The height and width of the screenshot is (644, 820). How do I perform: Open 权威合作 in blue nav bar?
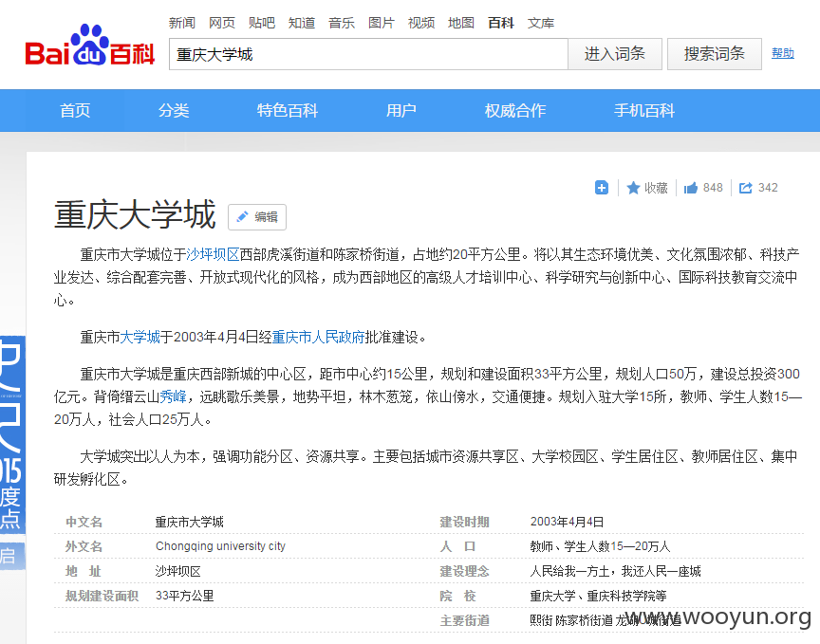click(x=515, y=110)
